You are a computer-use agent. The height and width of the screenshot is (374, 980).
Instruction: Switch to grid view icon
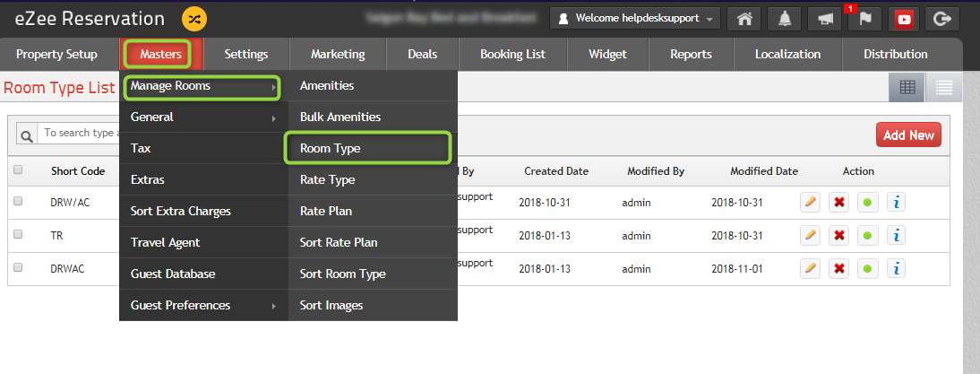click(x=907, y=88)
